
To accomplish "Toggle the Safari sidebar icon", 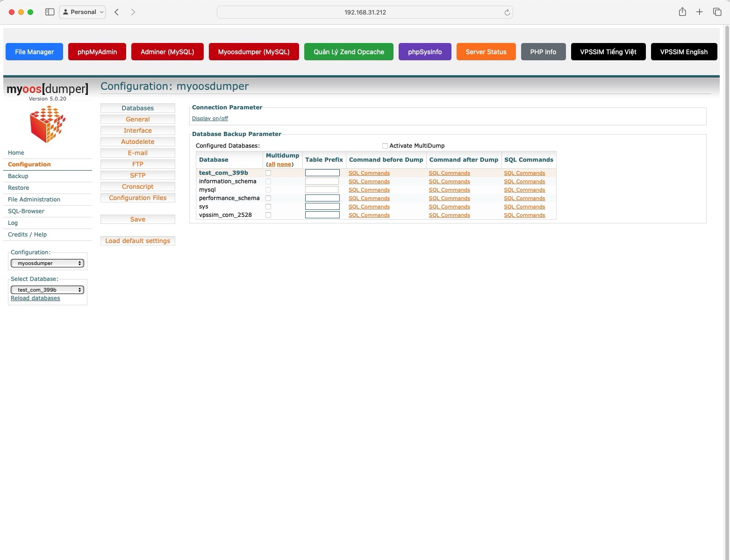I will click(50, 12).
